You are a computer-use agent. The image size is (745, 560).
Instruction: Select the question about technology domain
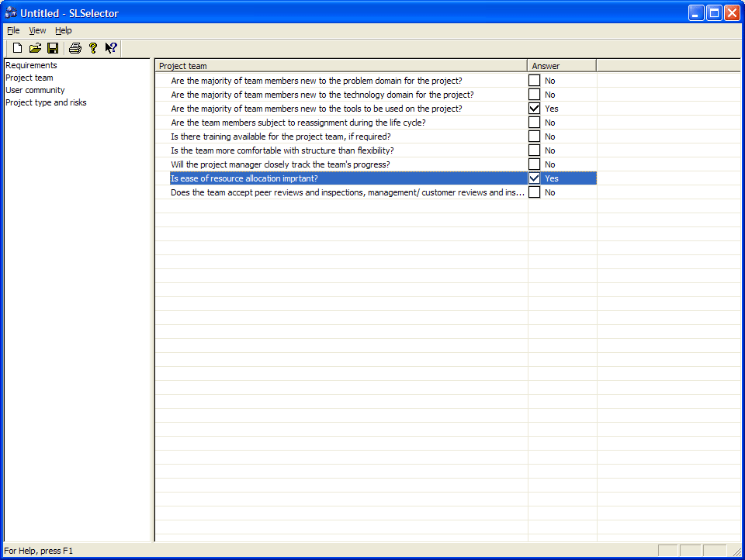coord(322,95)
